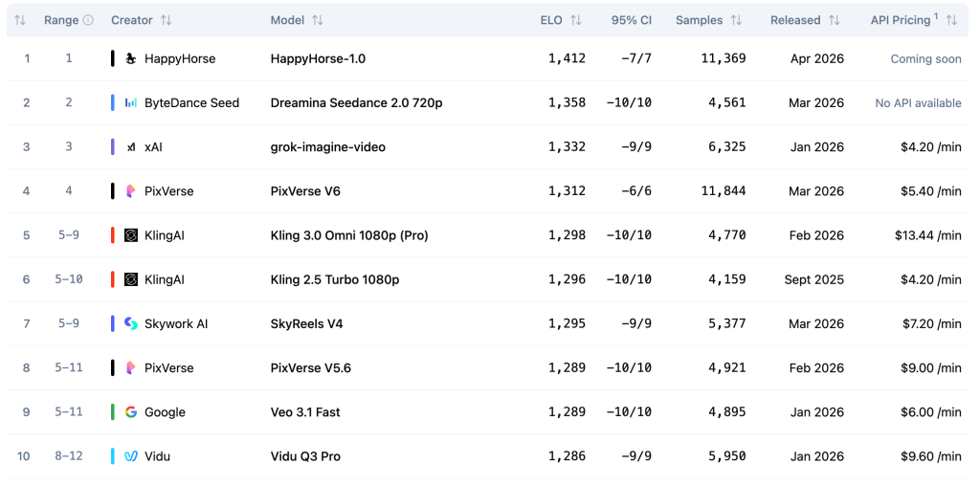The height and width of the screenshot is (487, 980).
Task: Click the rank number sort arrows
Action: [x=20, y=20]
